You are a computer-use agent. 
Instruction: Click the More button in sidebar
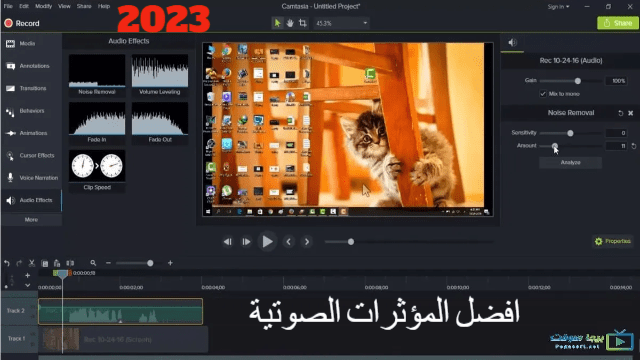coord(31,220)
